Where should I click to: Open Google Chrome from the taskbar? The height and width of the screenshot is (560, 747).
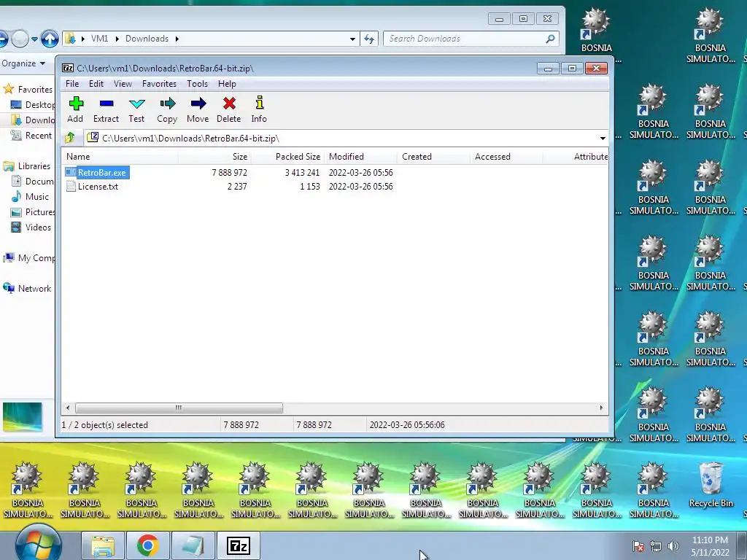click(x=147, y=545)
